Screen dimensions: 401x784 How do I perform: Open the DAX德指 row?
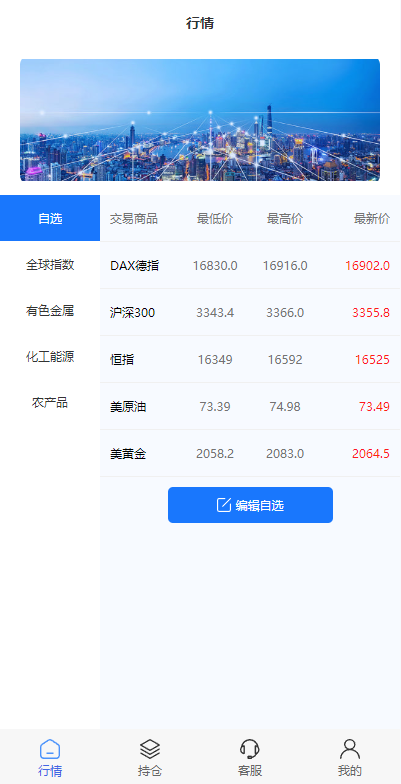coord(250,266)
